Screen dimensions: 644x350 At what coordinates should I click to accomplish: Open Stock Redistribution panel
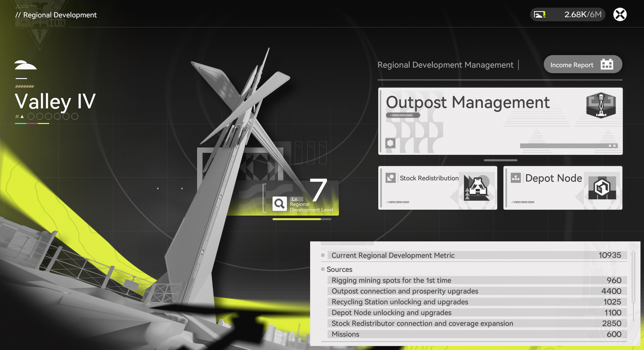(x=438, y=188)
